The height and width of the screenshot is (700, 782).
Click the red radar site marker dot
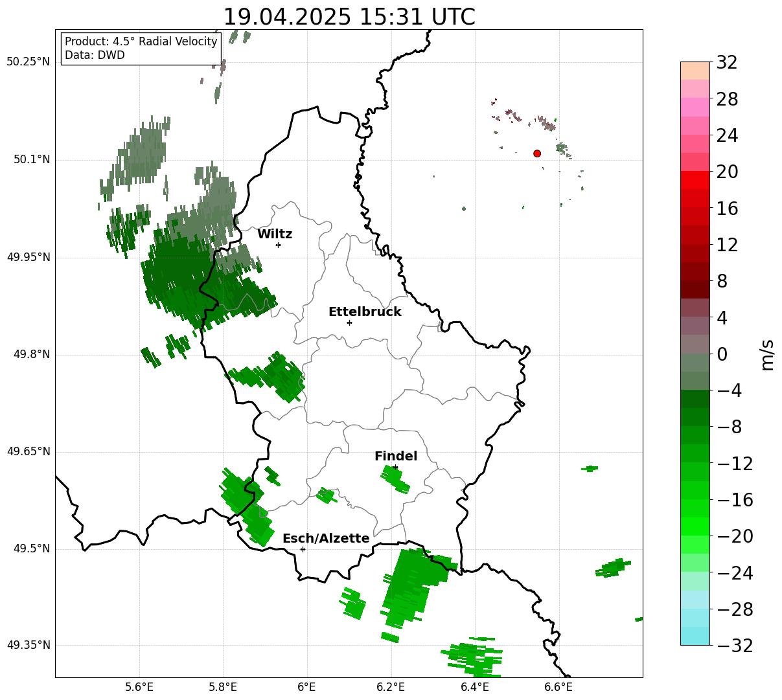click(x=537, y=153)
